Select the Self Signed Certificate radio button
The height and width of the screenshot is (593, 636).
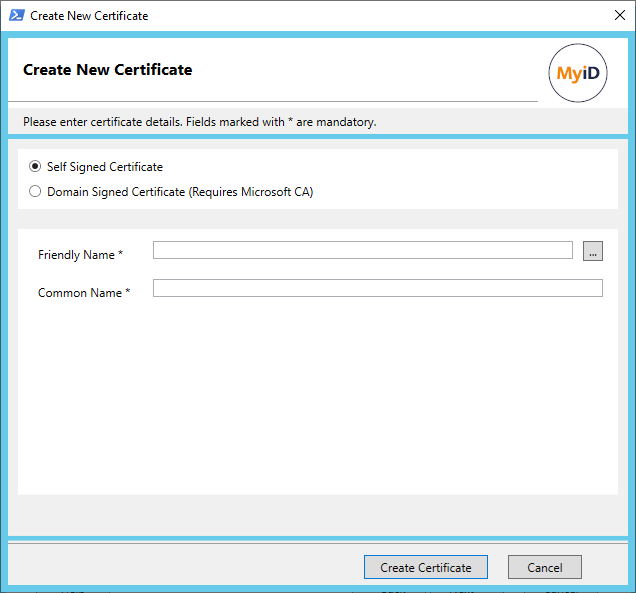(x=36, y=167)
